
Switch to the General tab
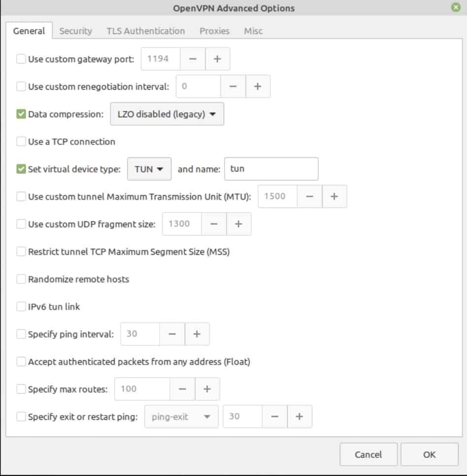click(x=29, y=31)
